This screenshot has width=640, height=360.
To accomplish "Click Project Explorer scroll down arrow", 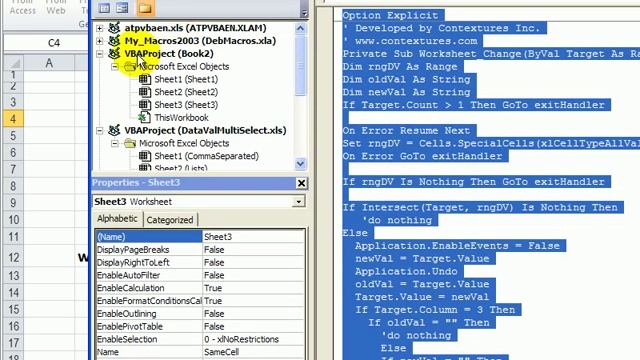I will coord(300,164).
